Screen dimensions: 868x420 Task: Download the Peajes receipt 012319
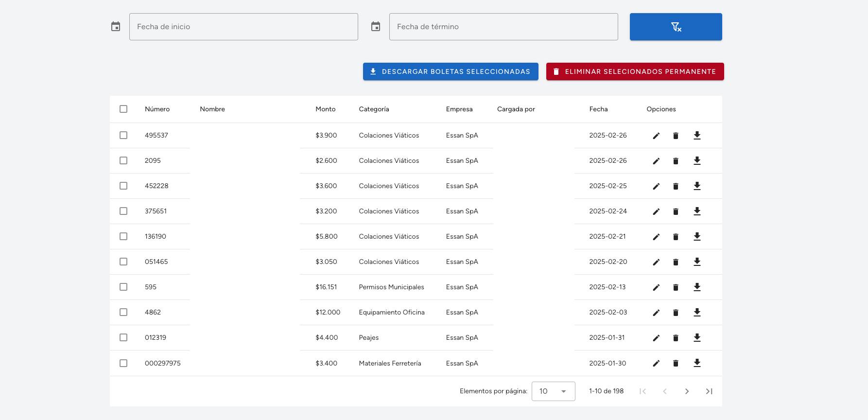[x=697, y=337]
